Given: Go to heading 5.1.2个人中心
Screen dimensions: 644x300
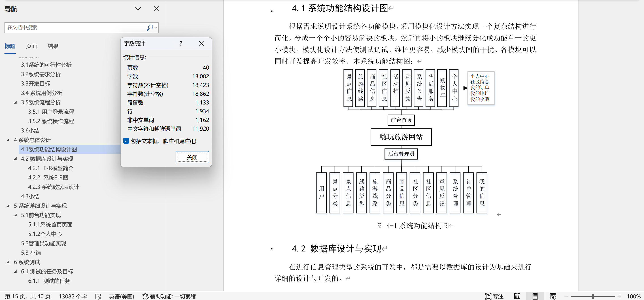Looking at the screenshot, I should 45,234.
